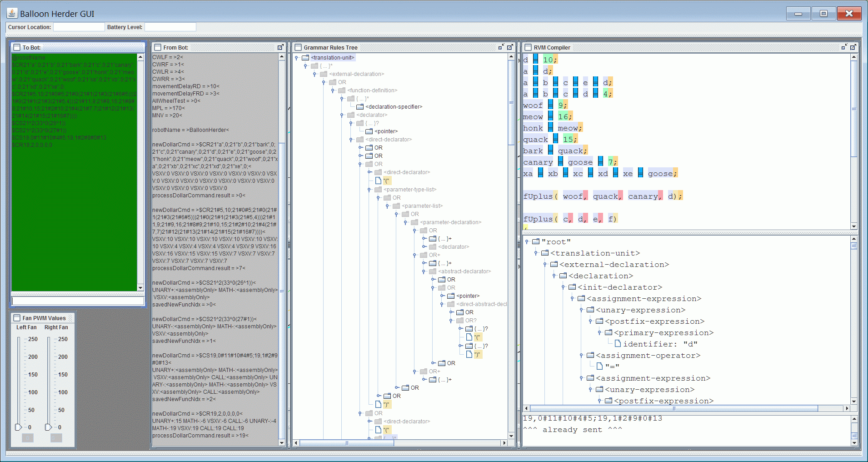The width and height of the screenshot is (868, 462).
Task: Iconify the RVM Compiler panel
Action: 844,47
